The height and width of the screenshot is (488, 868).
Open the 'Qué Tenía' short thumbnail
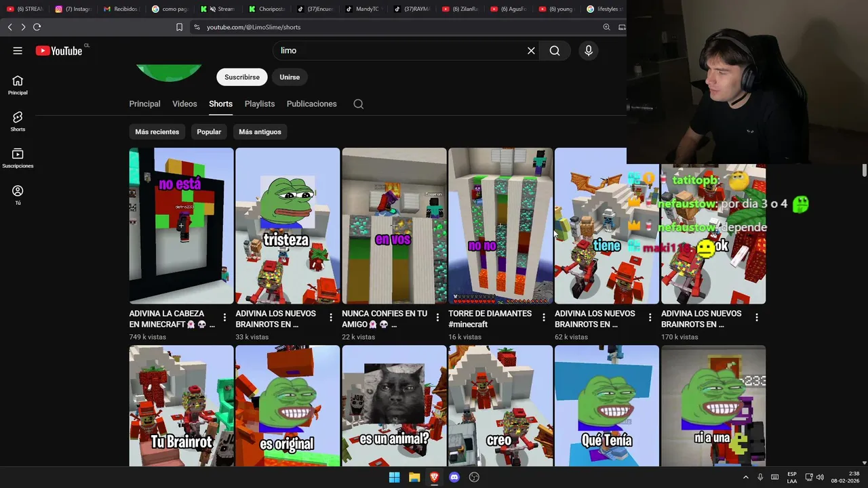[607, 406]
